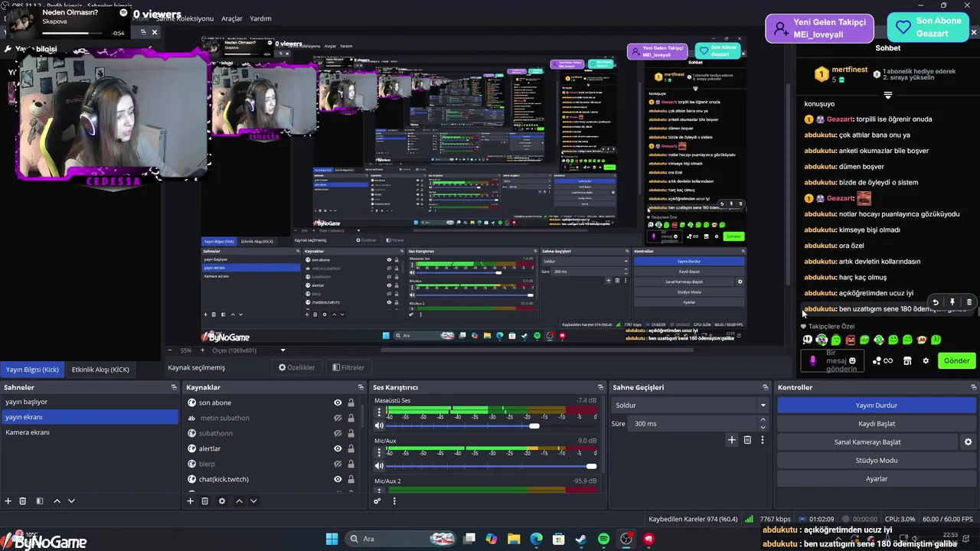Undock the Sahne Geçişleri panel
This screenshot has width=980, height=551.
[765, 387]
